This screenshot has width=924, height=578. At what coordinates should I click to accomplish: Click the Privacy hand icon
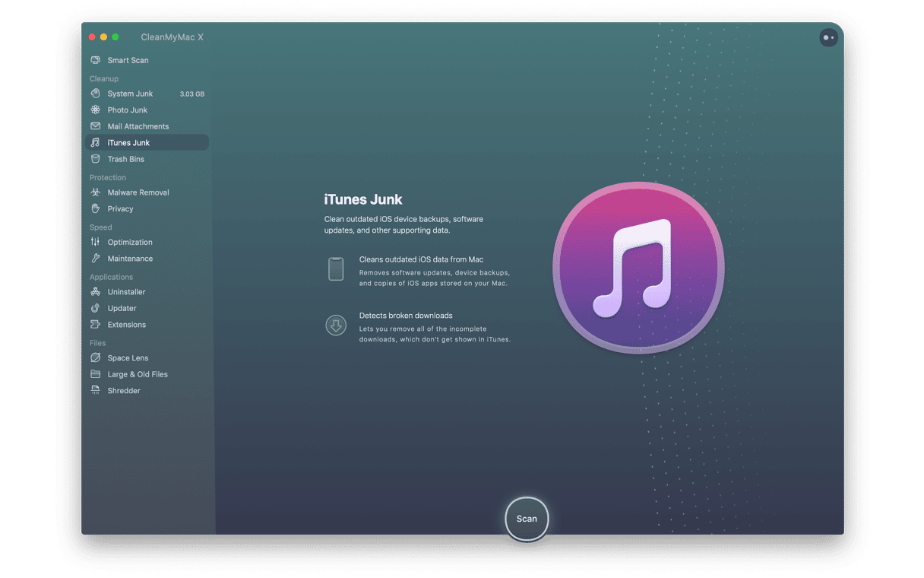95,208
